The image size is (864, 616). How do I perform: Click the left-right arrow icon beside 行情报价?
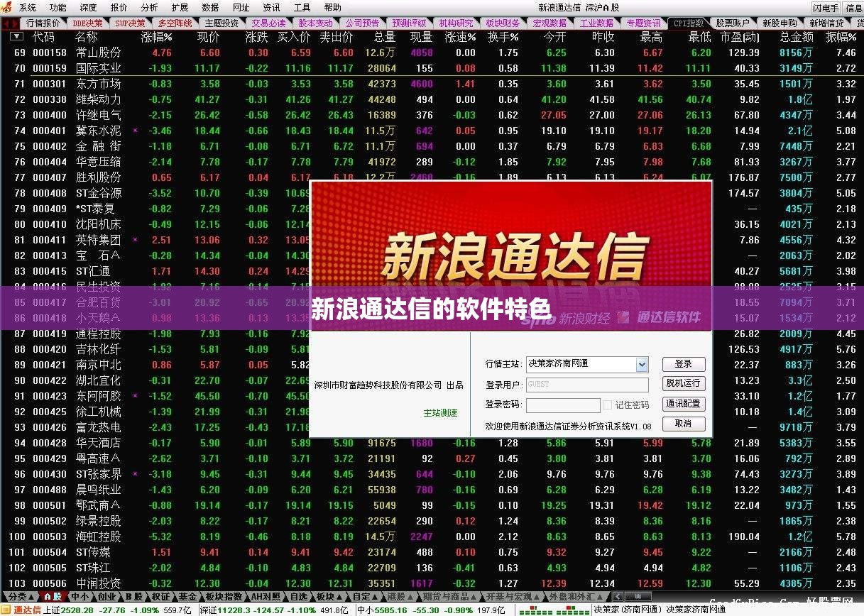11,23
